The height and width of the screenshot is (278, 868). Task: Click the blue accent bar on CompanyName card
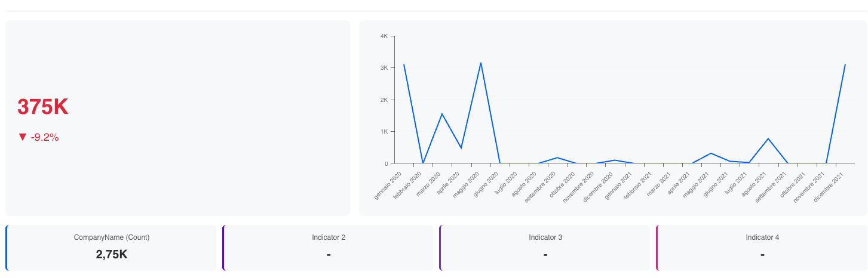pos(7,248)
